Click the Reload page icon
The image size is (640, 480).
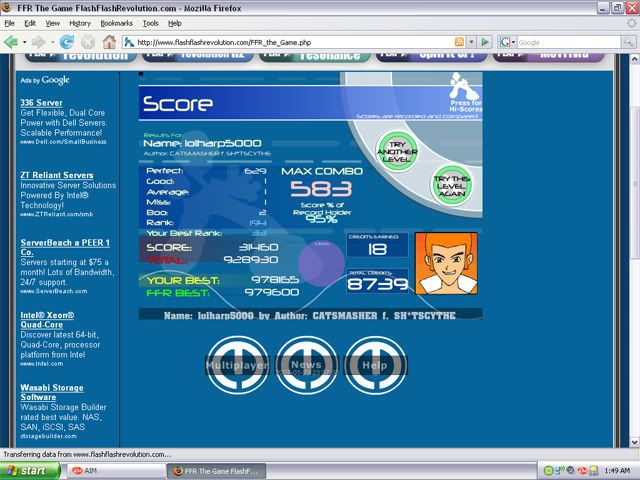pos(67,42)
